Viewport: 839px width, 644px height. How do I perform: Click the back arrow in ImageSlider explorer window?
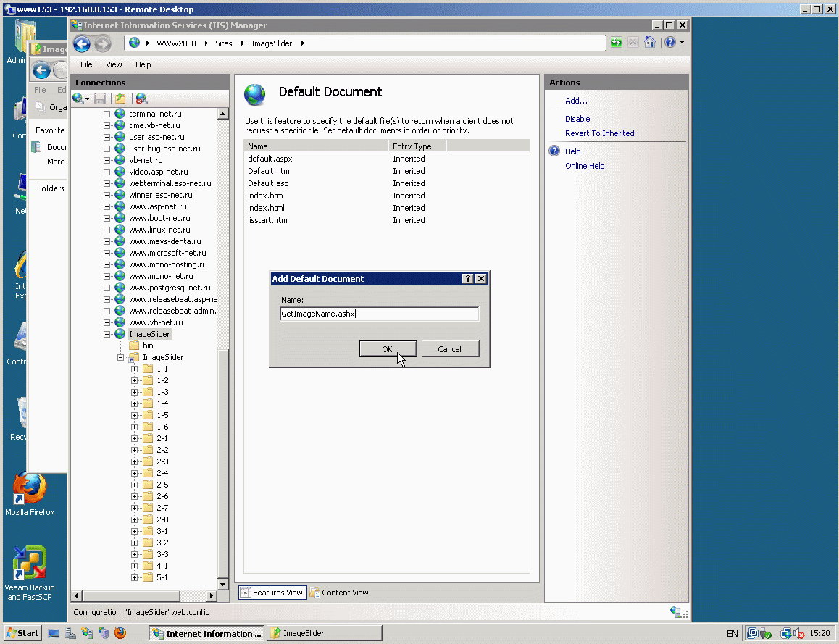click(41, 70)
